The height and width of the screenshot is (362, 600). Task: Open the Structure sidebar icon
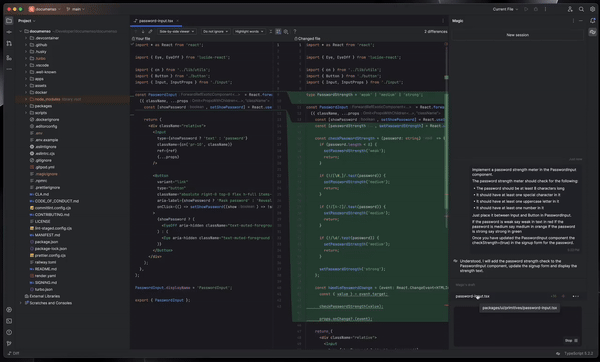tap(9, 57)
